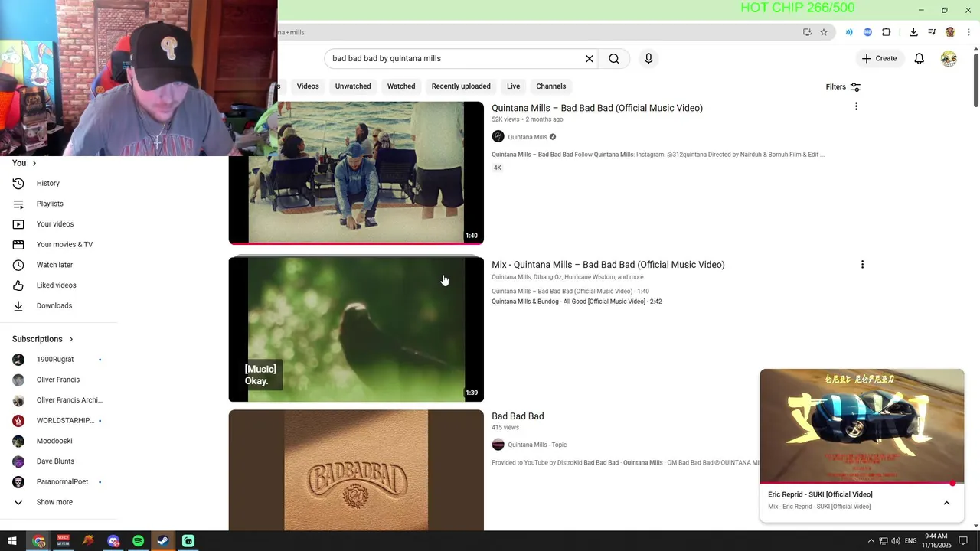The height and width of the screenshot is (551, 980).
Task: Bookmark the page with star icon
Action: (x=824, y=32)
